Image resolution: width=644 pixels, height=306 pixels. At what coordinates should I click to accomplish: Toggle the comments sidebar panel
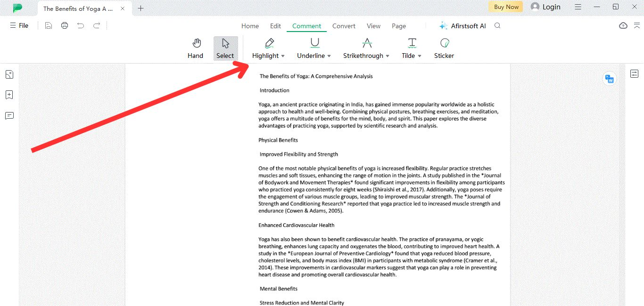(9, 116)
